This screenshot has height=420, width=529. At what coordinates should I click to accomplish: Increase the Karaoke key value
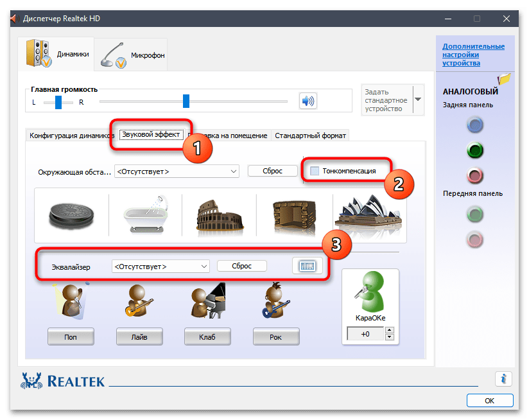389,330
